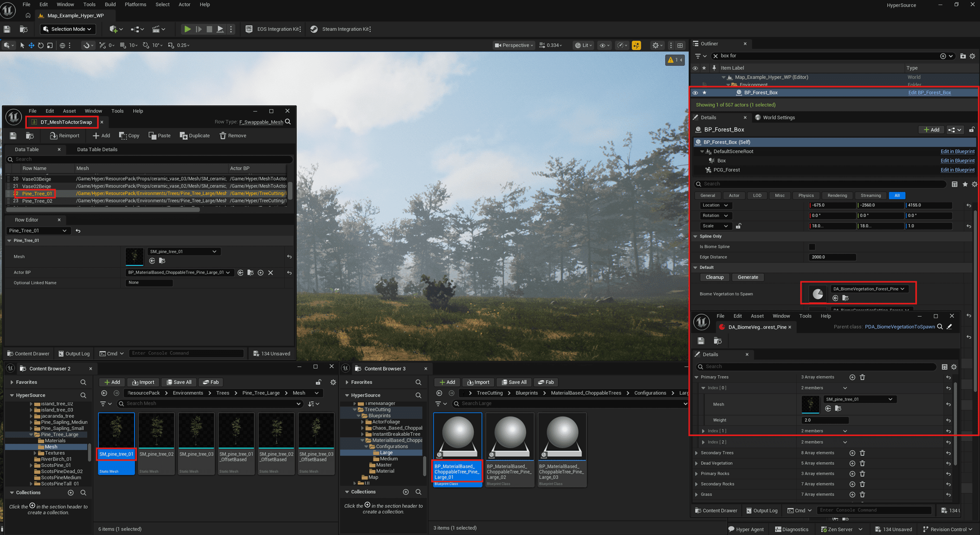Toggle the Actor filter in Details panel
The height and width of the screenshot is (535, 980).
click(734, 196)
